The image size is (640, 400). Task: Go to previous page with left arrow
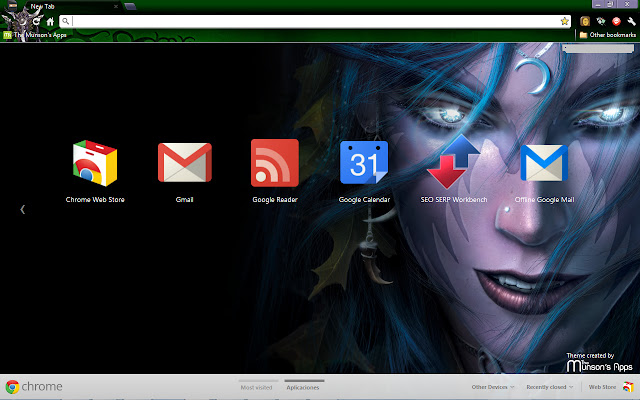pos(22,209)
